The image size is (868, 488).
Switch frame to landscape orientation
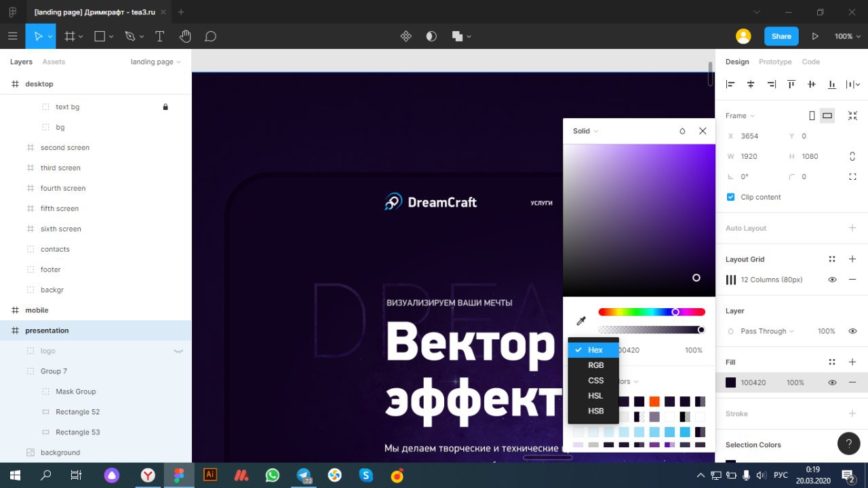pos(827,115)
